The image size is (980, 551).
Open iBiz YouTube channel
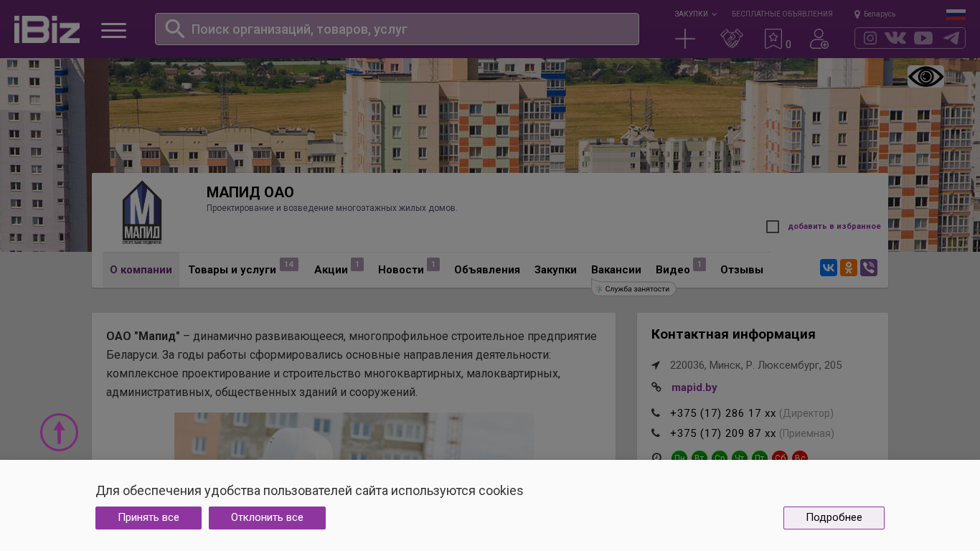click(x=923, y=38)
